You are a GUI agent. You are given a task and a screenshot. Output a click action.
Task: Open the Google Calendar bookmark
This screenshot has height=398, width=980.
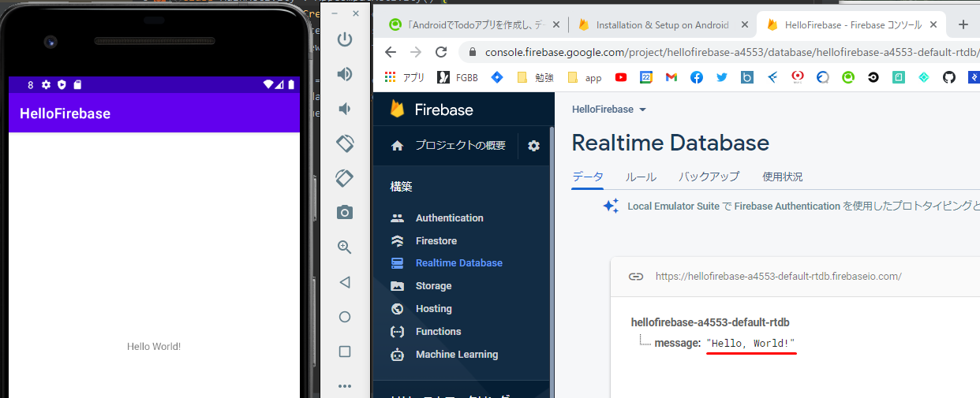(x=645, y=77)
